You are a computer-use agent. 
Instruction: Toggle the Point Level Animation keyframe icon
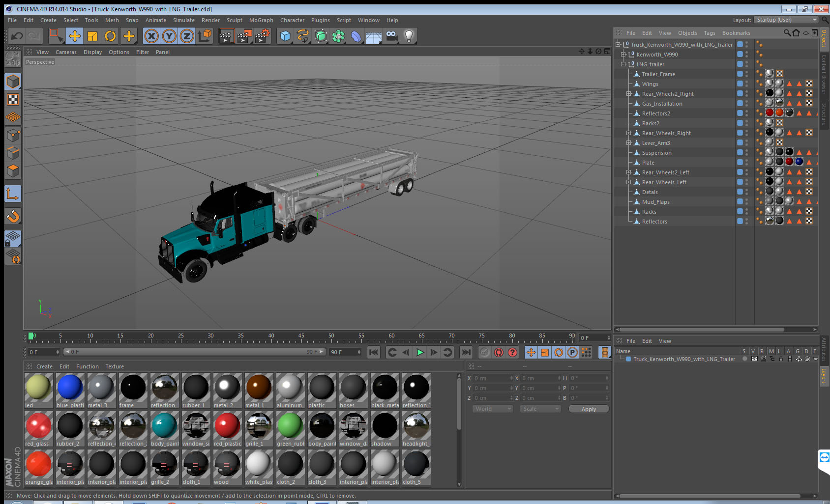coord(586,352)
